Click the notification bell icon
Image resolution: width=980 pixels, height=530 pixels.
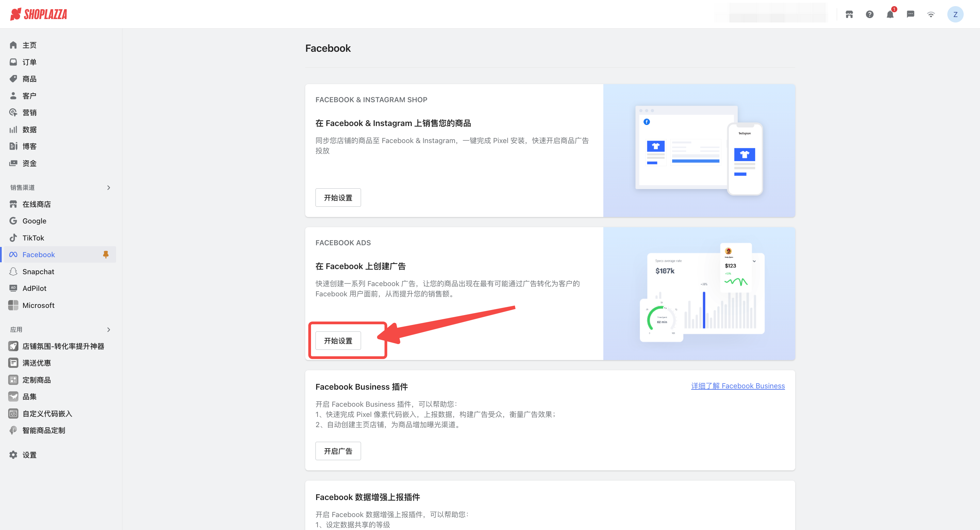889,14
